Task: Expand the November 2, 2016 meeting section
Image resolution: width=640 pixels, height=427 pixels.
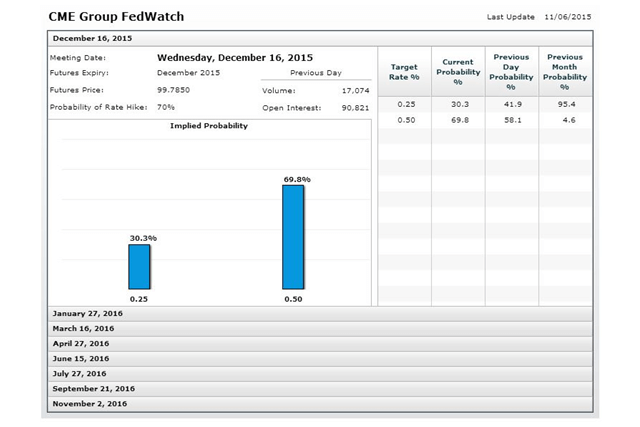Action: 320,404
